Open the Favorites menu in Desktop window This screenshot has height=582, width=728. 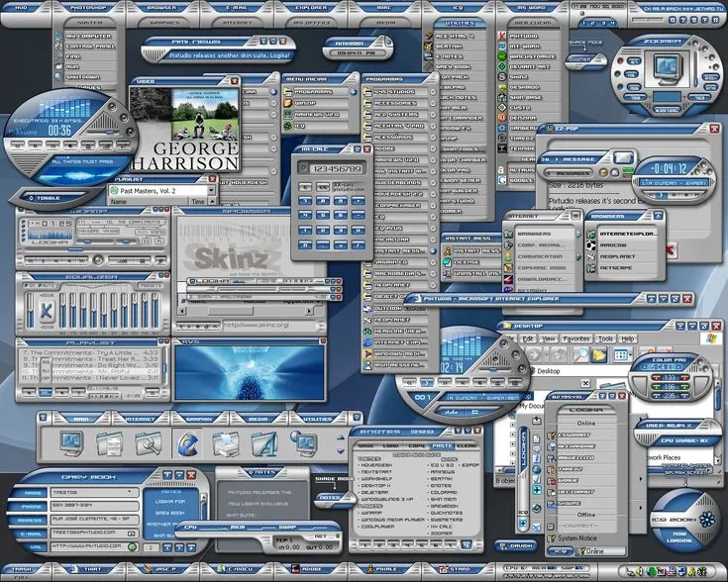[x=576, y=339]
